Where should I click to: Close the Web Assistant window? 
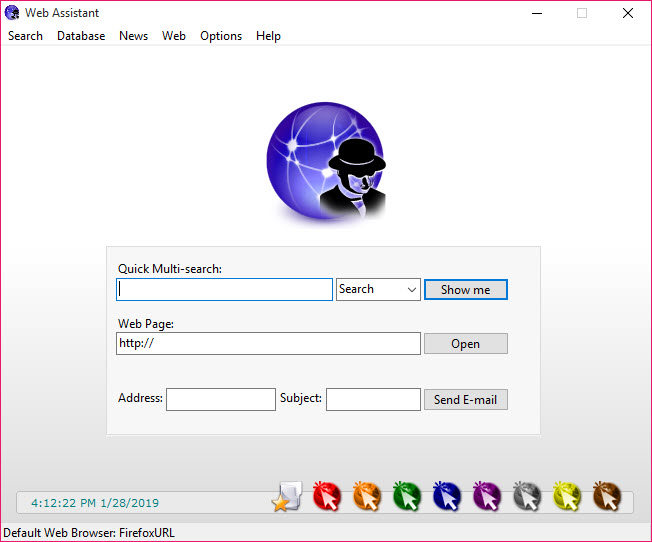628,13
